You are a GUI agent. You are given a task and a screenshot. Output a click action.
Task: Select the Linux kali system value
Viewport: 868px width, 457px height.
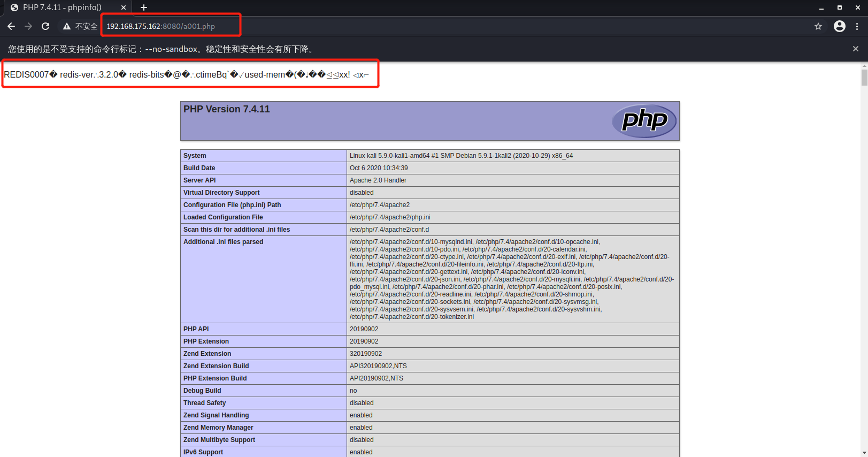point(461,156)
